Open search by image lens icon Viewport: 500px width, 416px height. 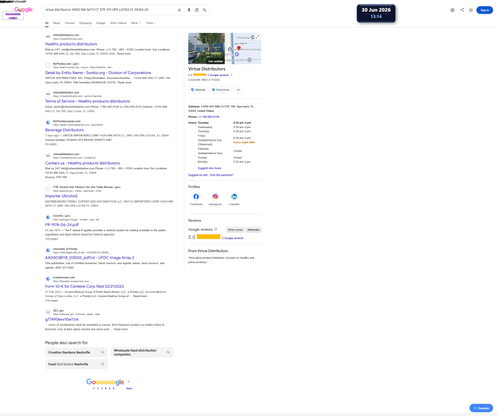[x=197, y=10]
